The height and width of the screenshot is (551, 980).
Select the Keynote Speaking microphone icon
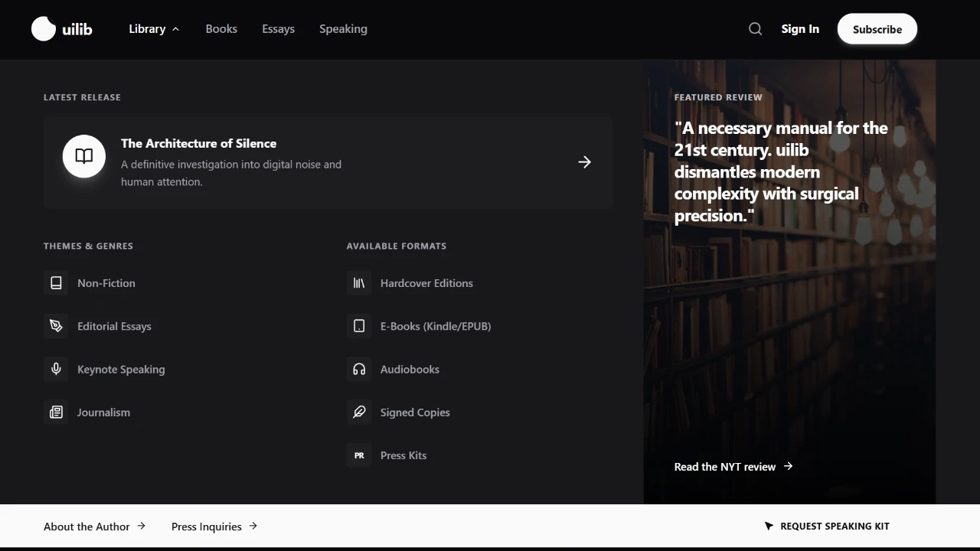[x=56, y=369]
